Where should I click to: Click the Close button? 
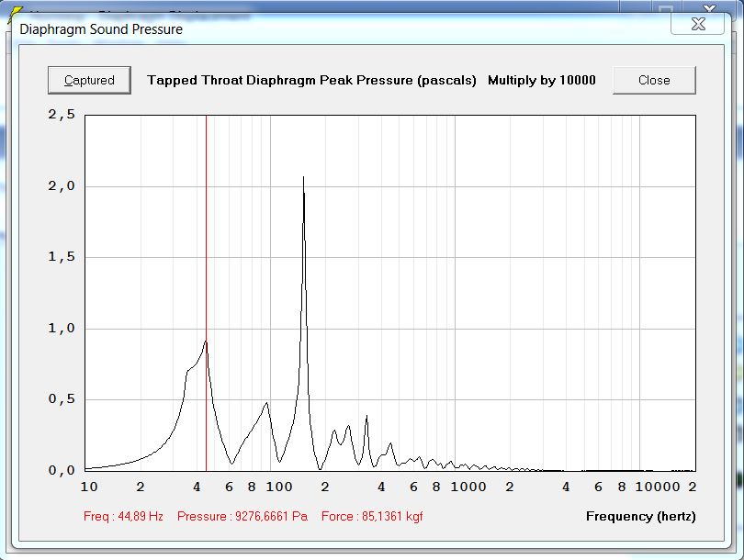click(654, 80)
